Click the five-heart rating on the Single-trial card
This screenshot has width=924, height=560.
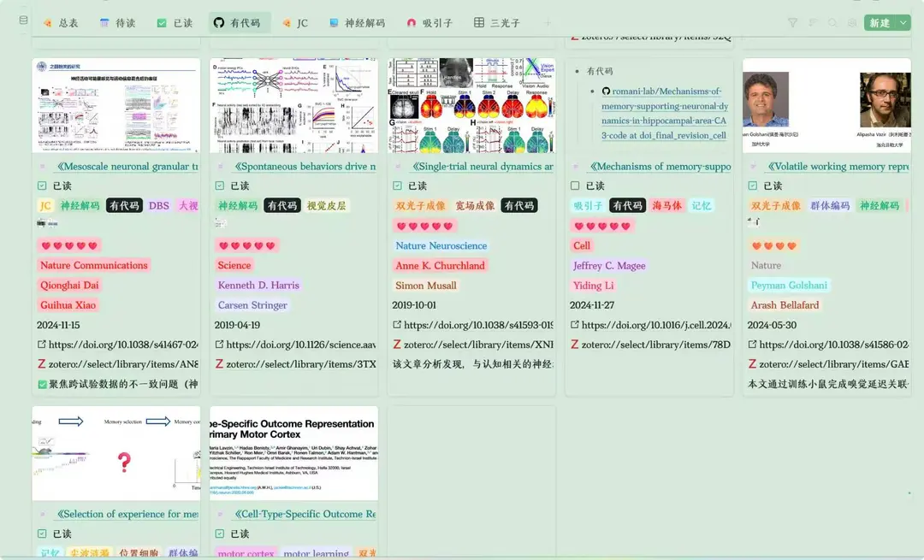[x=424, y=226]
